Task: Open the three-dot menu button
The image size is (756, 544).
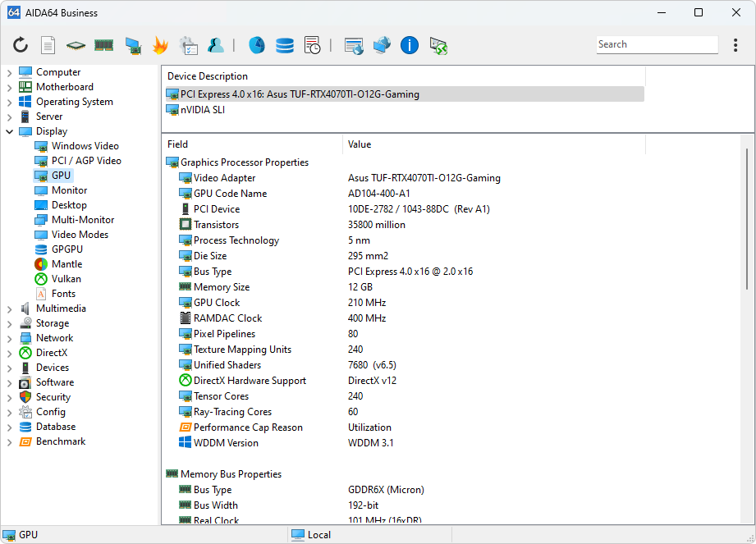Action: 735,45
